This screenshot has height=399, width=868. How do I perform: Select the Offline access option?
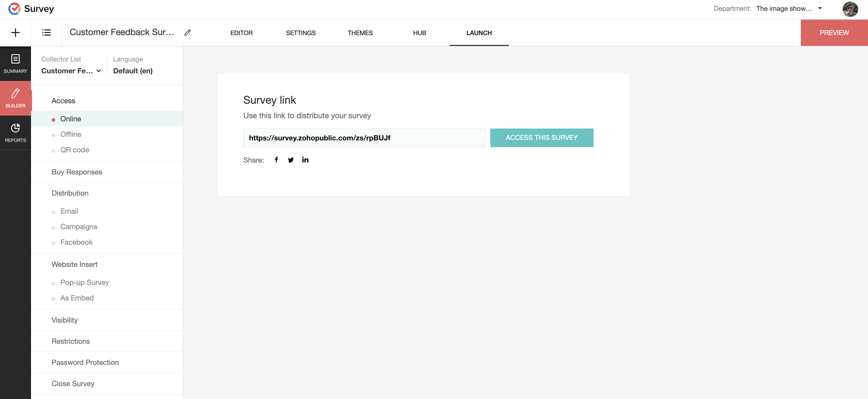(x=71, y=134)
